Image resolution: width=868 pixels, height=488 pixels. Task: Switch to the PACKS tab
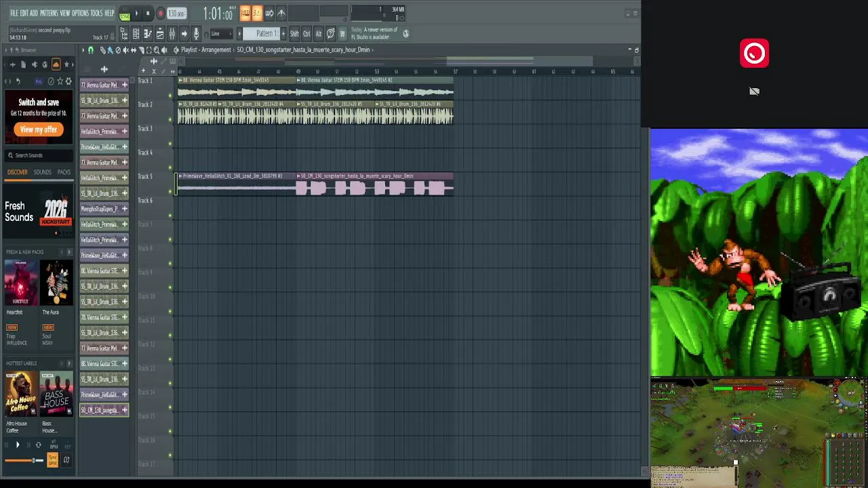pos(64,173)
